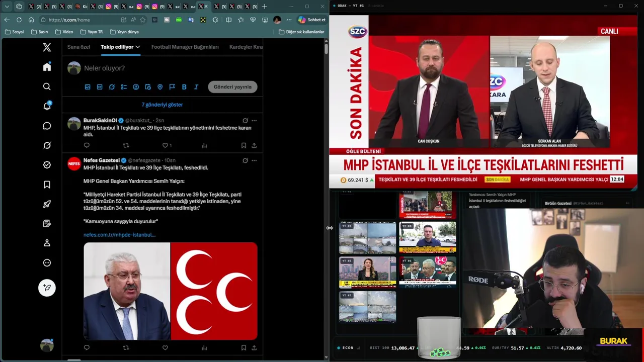
Task: Reply to Nefes Gazetesi post
Action: coord(87,347)
